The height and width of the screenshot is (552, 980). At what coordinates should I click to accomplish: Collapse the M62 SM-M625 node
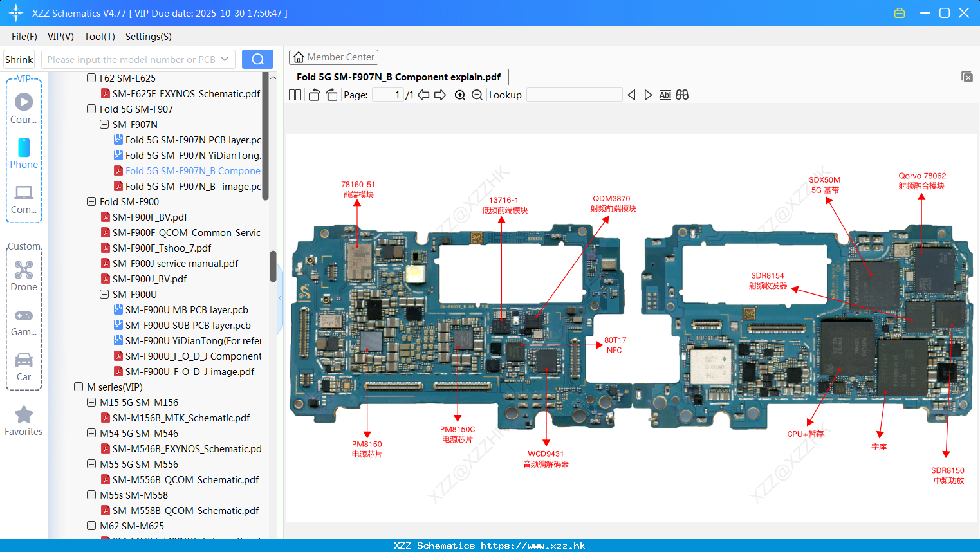(x=91, y=526)
